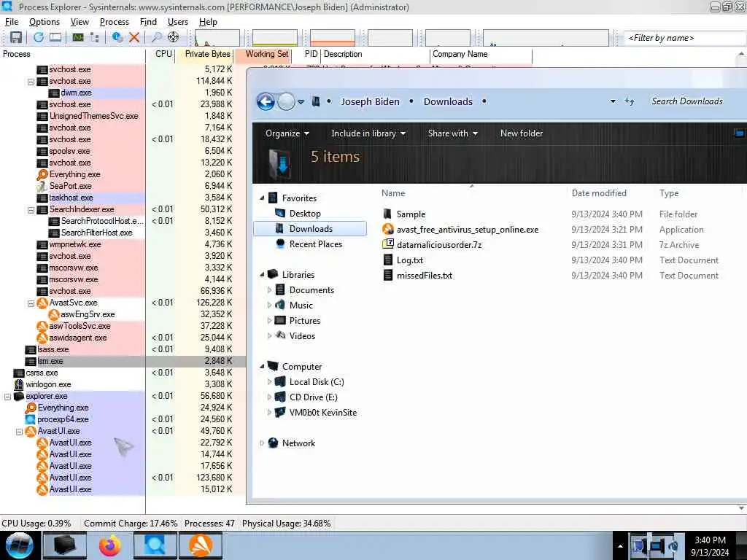Select the procexp64.exe process row

pos(63,419)
